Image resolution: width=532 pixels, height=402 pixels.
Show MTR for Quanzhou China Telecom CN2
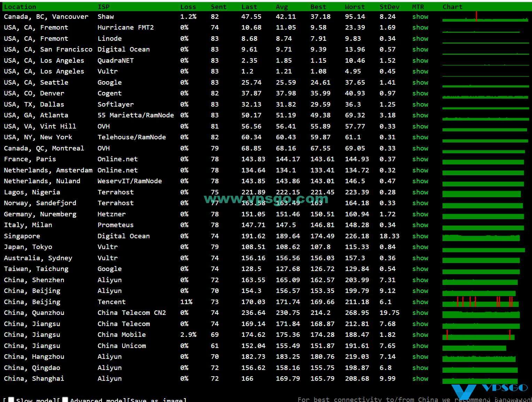coord(420,313)
